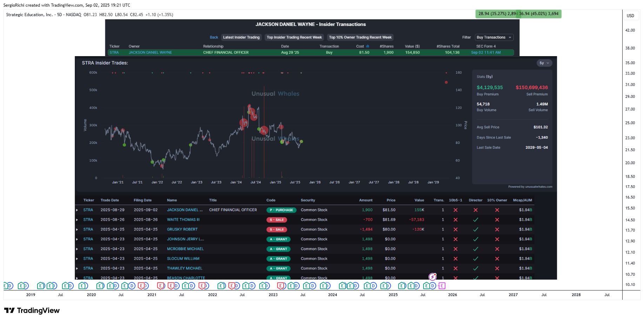Screen dimensions: 644x321
Task: Click Director check mark in GRUSKY ROBERT row
Action: (476, 229)
